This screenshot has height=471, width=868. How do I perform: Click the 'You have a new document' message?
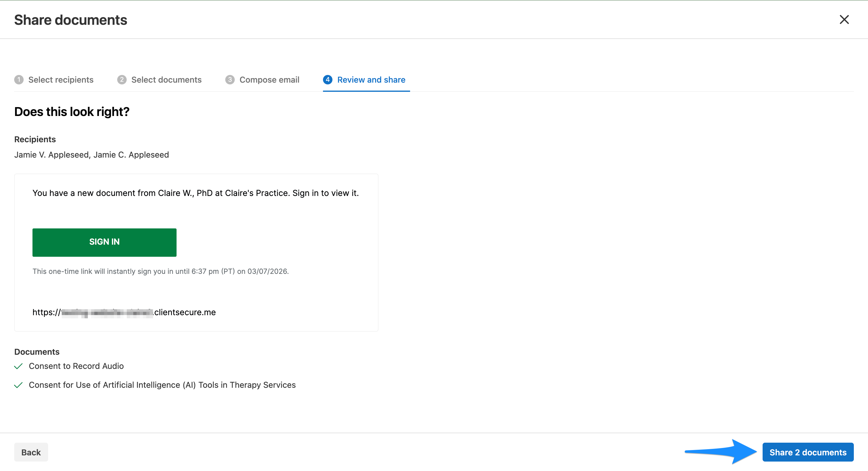point(195,193)
